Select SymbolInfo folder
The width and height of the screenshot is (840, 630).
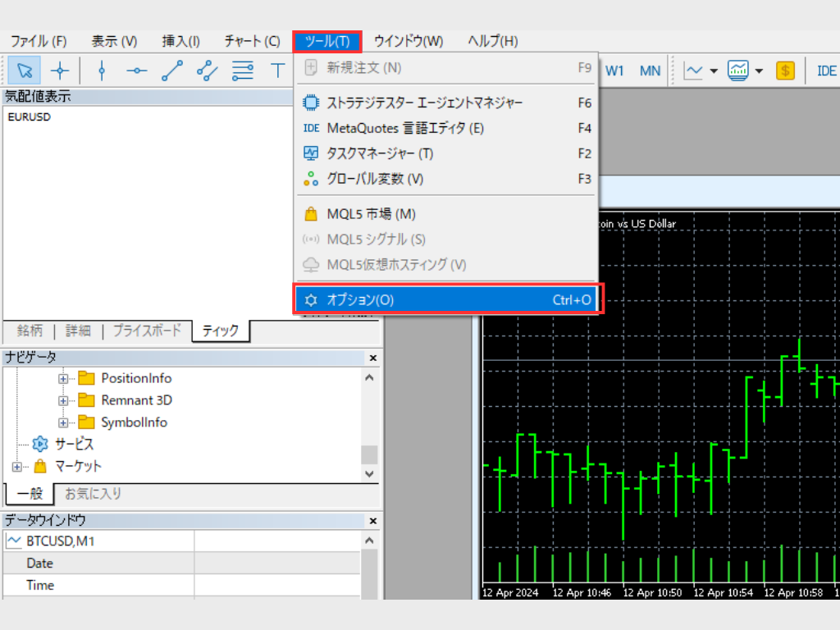[x=134, y=422]
